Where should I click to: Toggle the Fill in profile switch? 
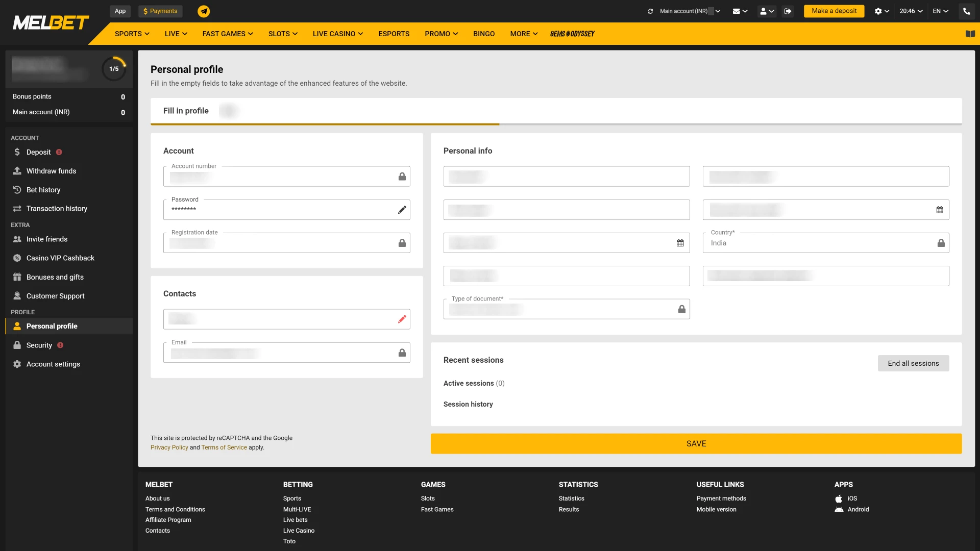click(228, 110)
